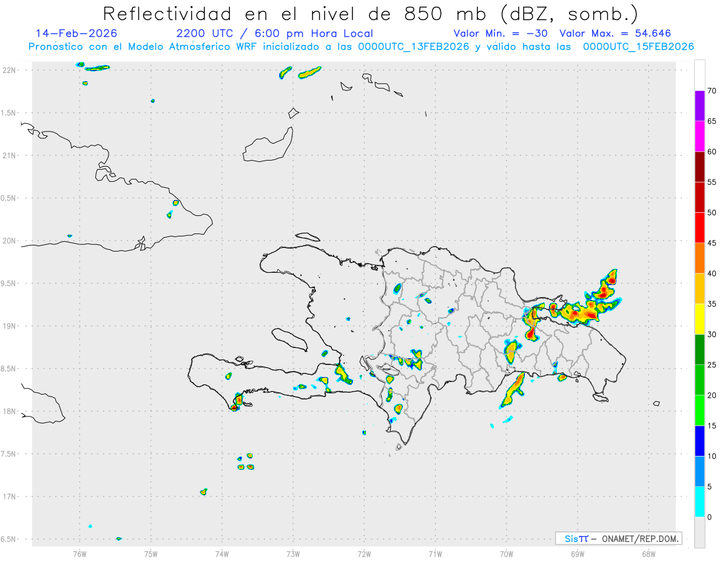Click the dark green 25-30 dBZ band

[699, 350]
